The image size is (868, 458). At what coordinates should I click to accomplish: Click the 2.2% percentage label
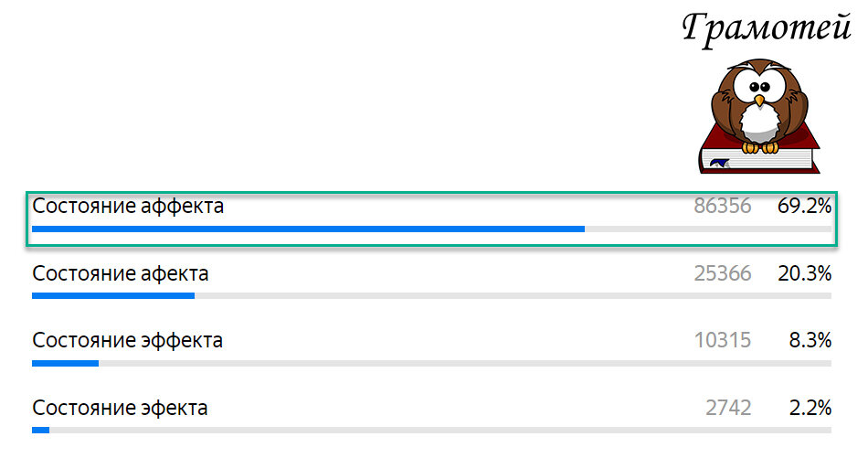(x=810, y=408)
